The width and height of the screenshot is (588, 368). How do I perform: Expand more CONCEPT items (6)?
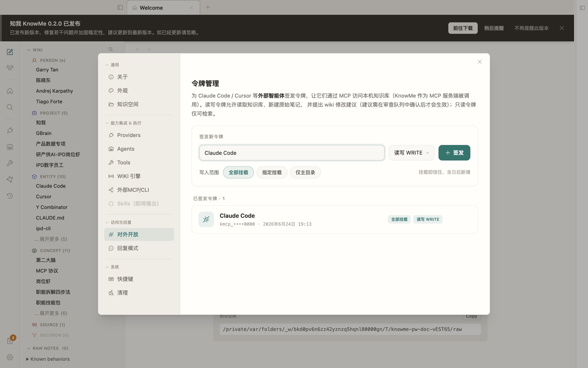[51, 313]
